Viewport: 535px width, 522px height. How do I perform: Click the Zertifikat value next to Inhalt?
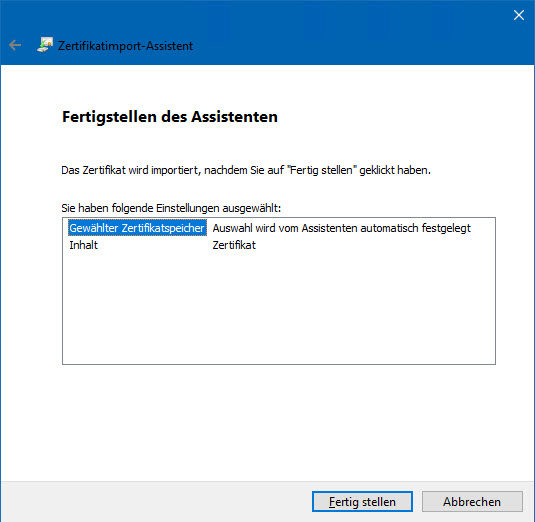[x=234, y=245]
